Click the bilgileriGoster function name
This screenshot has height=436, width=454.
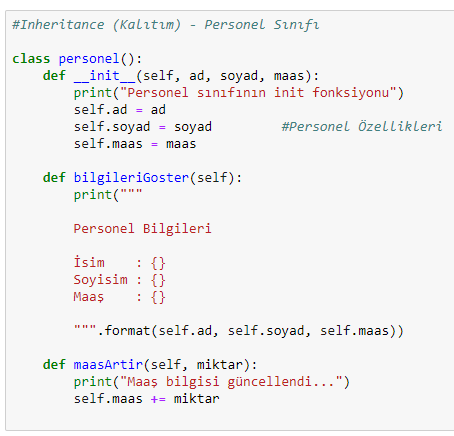[x=131, y=178]
